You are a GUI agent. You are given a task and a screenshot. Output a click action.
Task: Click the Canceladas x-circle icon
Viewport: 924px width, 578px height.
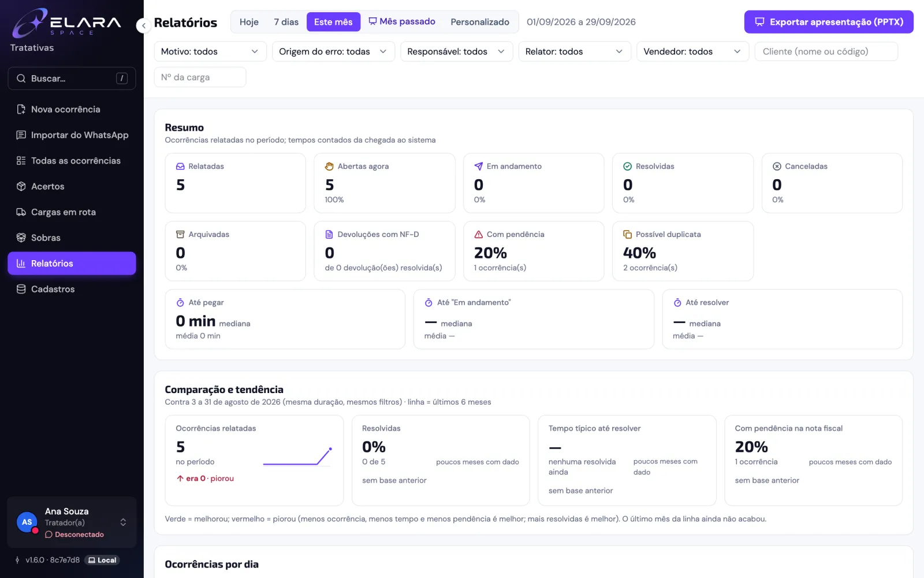[777, 166]
